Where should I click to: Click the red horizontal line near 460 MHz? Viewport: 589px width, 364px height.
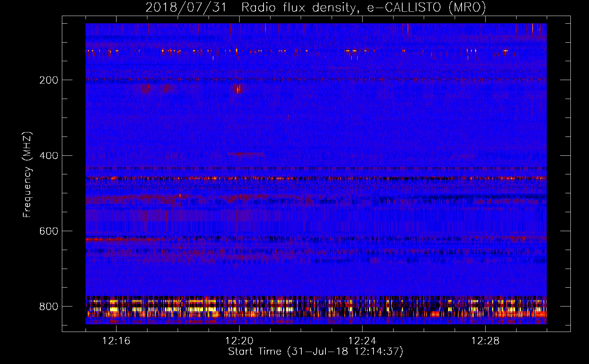[316, 178]
